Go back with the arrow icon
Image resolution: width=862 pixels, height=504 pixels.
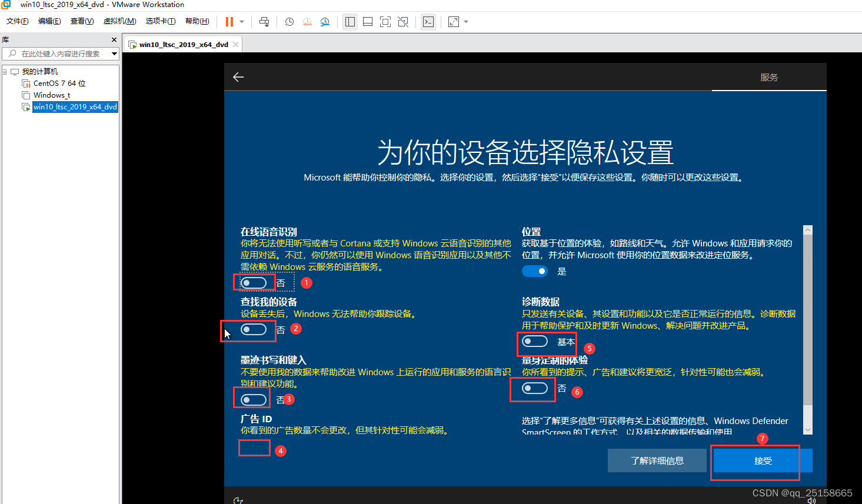click(238, 77)
